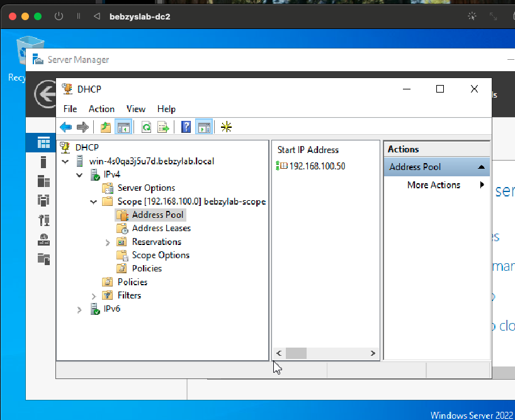Click left arrow of horizontal scrollbar
The width and height of the screenshot is (515, 420).
coord(279,353)
